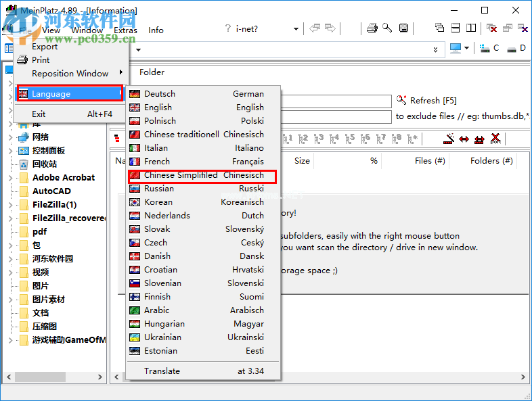532x401 pixels.
Task: Click the tile windows horizontally icon
Action: click(x=456, y=28)
